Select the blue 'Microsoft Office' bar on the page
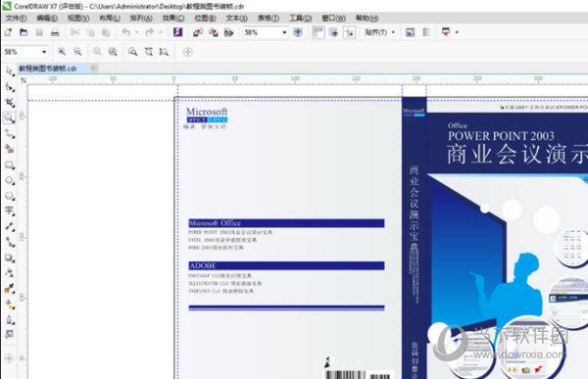Screen dimensions: 588x379 tap(286, 223)
